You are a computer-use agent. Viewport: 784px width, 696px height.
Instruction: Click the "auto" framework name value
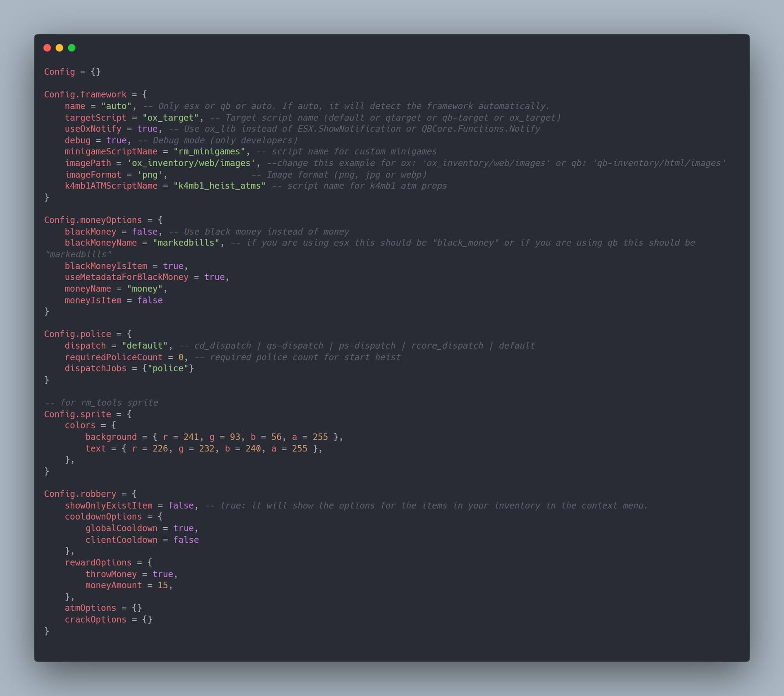(x=116, y=106)
